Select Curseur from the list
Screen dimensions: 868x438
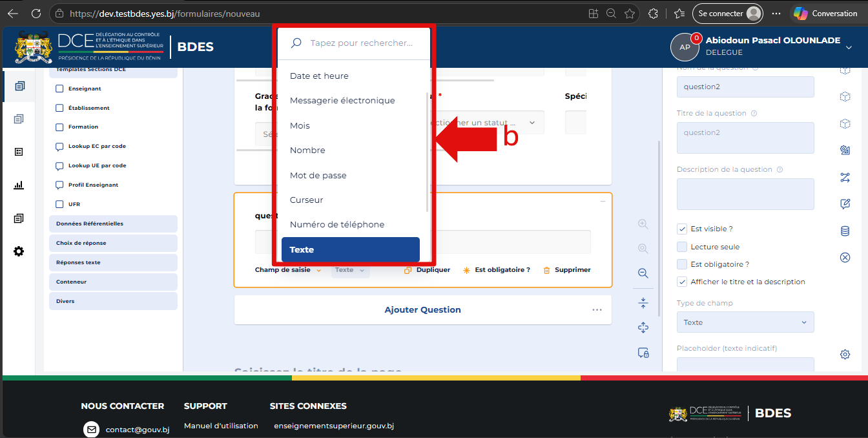point(351,200)
